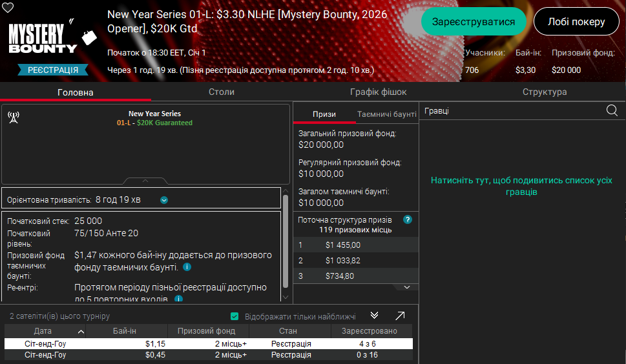Image resolution: width=626 pixels, height=364 pixels.
Task: Click link to view all players list
Action: [x=521, y=187]
